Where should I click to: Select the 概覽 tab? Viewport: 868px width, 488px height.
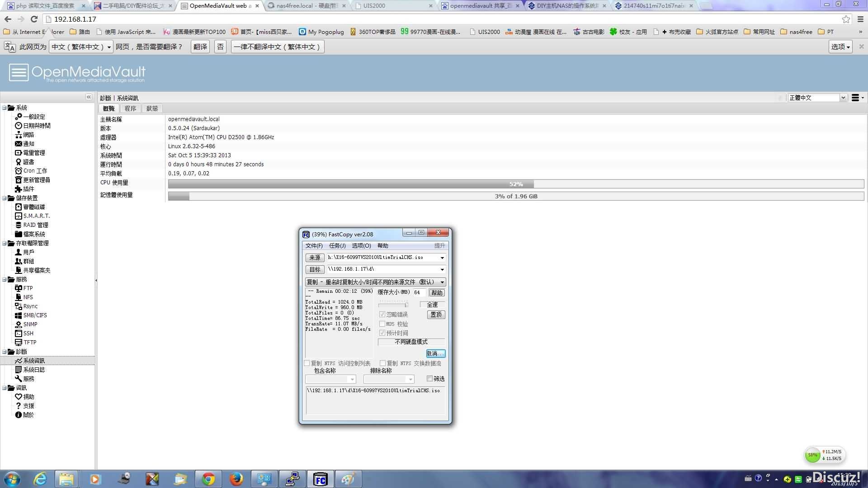(x=108, y=108)
